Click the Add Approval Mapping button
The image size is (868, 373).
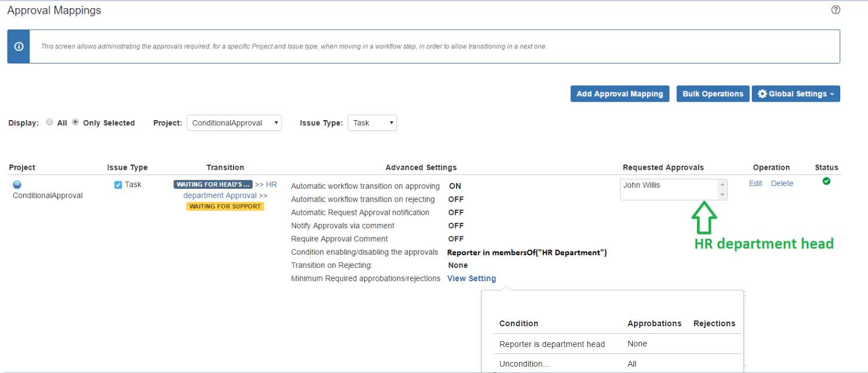620,94
